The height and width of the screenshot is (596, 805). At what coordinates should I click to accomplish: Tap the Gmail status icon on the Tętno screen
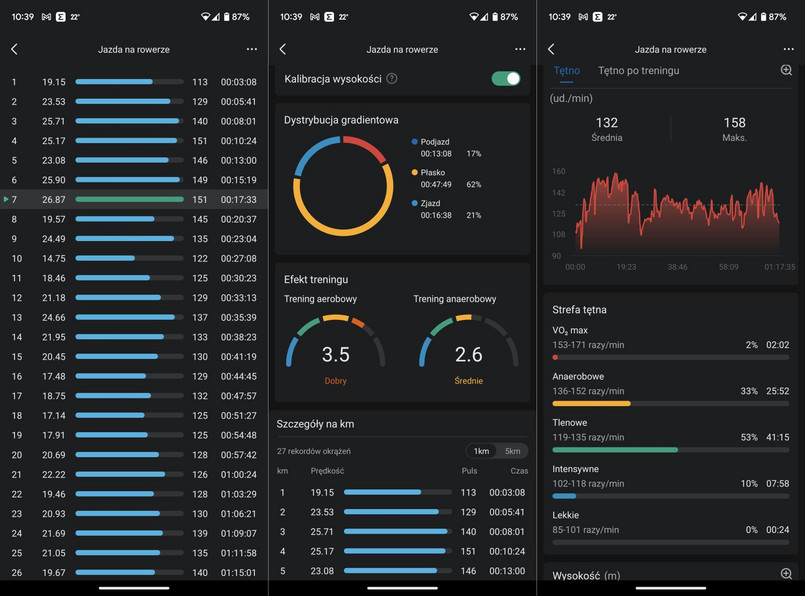pos(583,17)
